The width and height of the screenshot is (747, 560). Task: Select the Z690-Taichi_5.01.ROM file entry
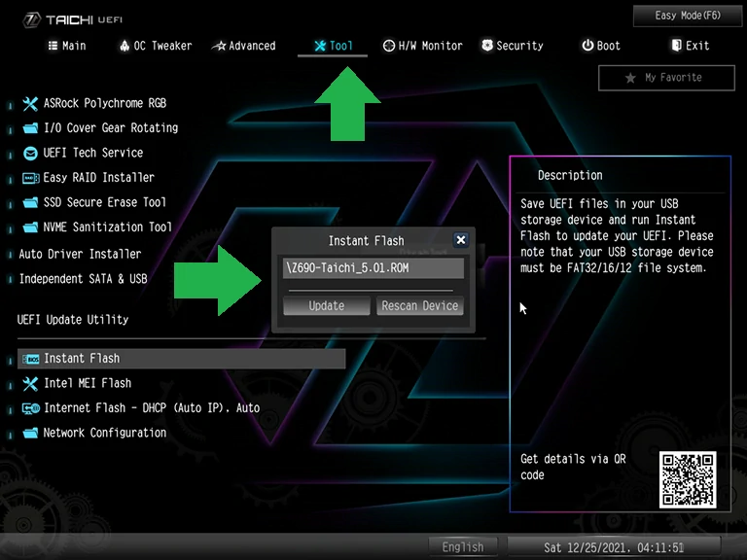pyautogui.click(x=373, y=268)
